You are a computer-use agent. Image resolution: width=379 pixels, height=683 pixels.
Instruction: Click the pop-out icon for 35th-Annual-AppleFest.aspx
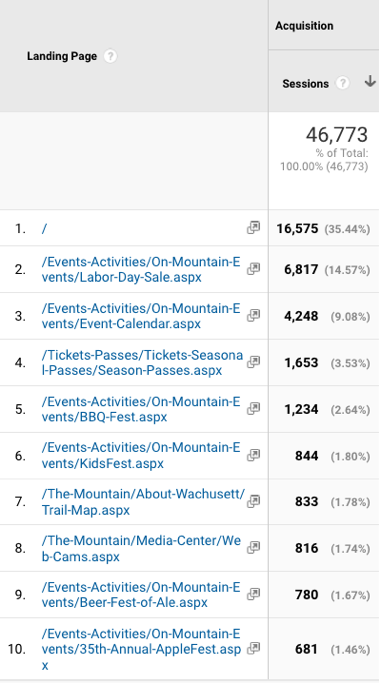click(x=254, y=648)
